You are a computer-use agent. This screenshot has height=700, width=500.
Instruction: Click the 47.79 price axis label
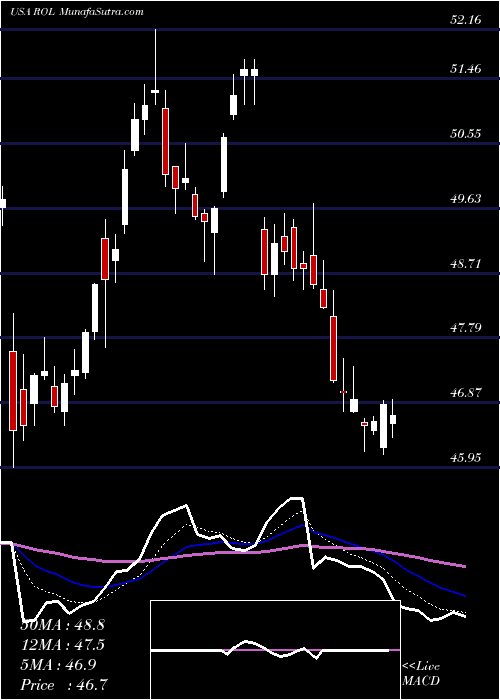click(x=466, y=329)
